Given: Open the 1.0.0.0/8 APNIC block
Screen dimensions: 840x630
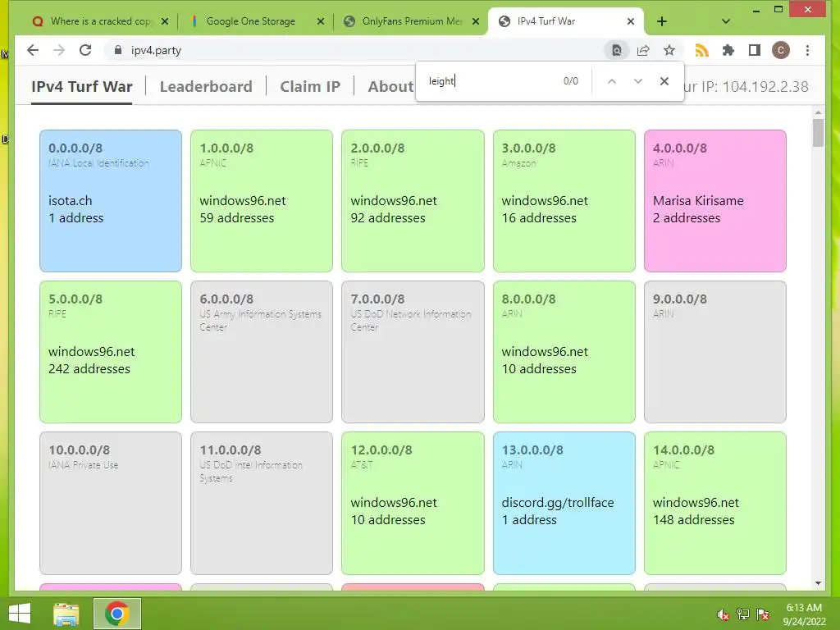Looking at the screenshot, I should [x=262, y=201].
